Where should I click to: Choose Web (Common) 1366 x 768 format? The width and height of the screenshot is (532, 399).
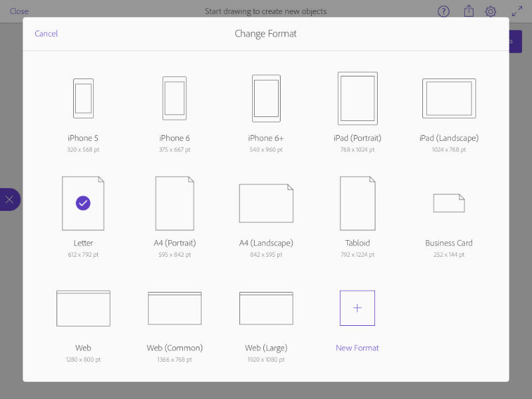174,309
